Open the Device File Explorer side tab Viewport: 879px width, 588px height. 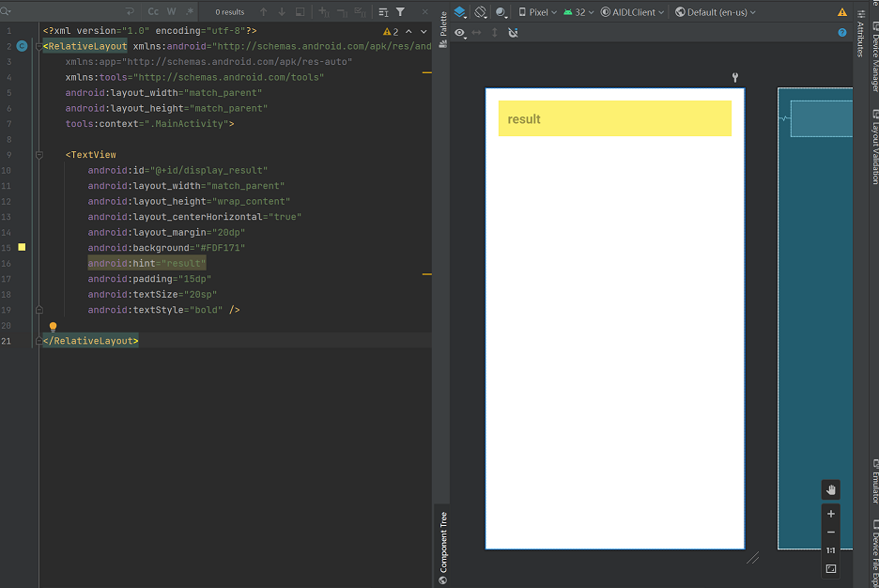click(x=874, y=552)
